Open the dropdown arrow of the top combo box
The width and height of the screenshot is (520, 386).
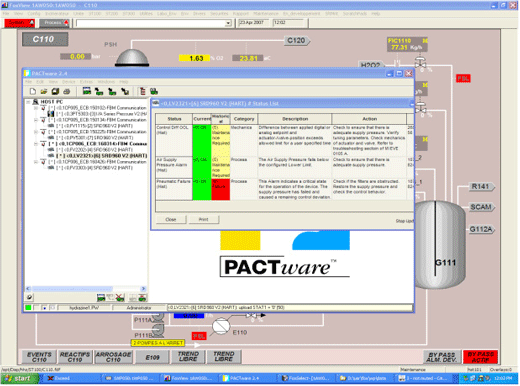(x=228, y=23)
